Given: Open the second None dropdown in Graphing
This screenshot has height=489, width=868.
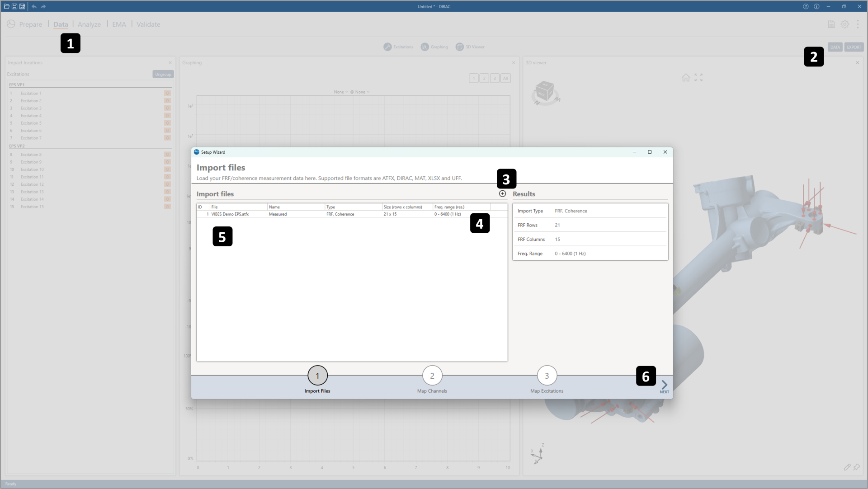Looking at the screenshot, I should click(x=362, y=92).
